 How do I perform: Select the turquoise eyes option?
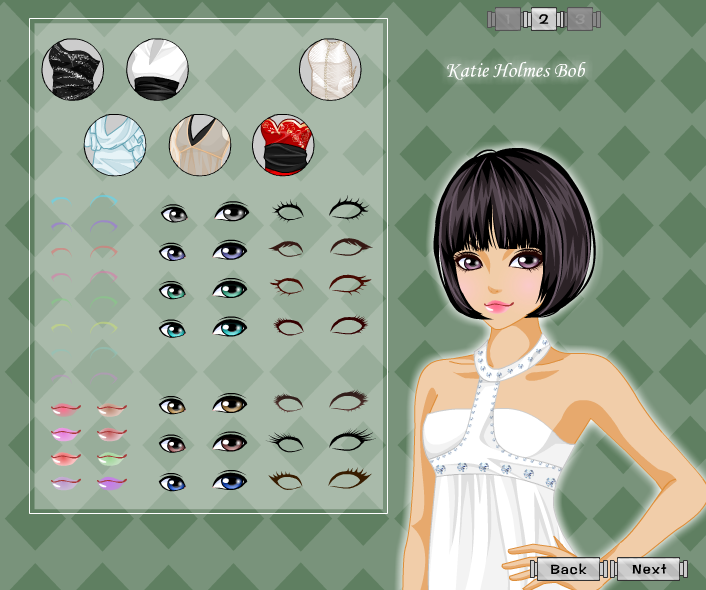tap(204, 328)
